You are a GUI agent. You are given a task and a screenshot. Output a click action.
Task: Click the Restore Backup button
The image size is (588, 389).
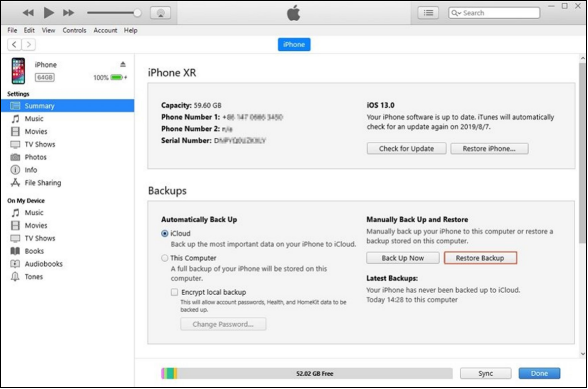point(480,258)
